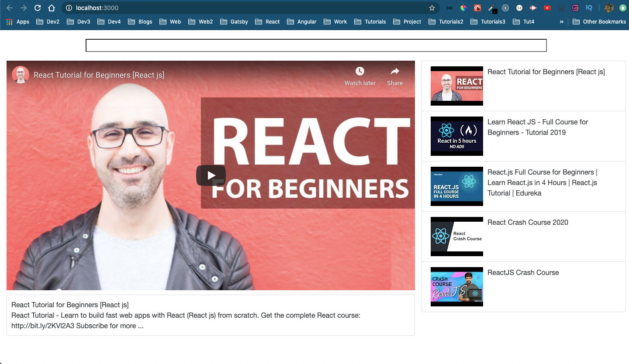629x364 pixels.
Task: Choose 'ReactJS Crash Course' list title
Action: click(x=523, y=273)
